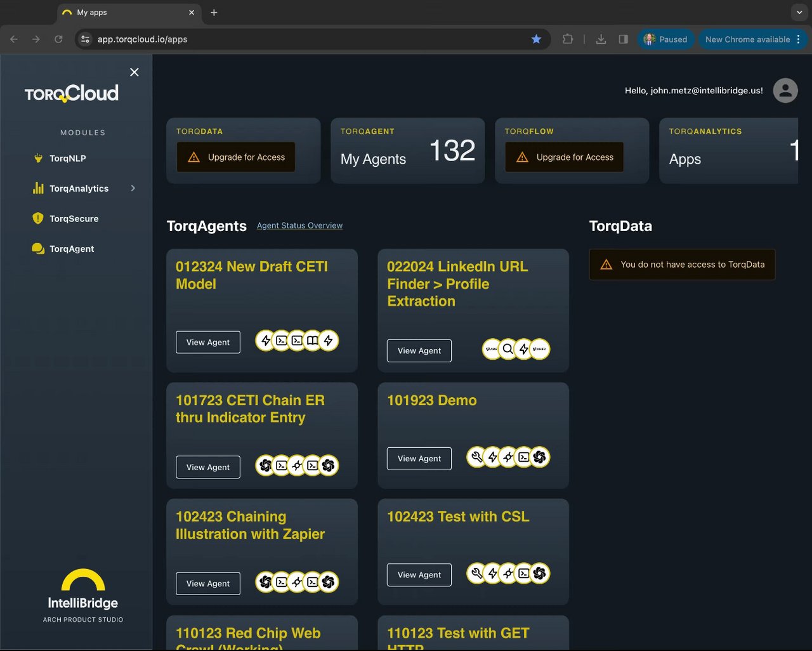Click the lightning icon in Test with CSL card
Screen dimensions: 812x651
[493, 574]
